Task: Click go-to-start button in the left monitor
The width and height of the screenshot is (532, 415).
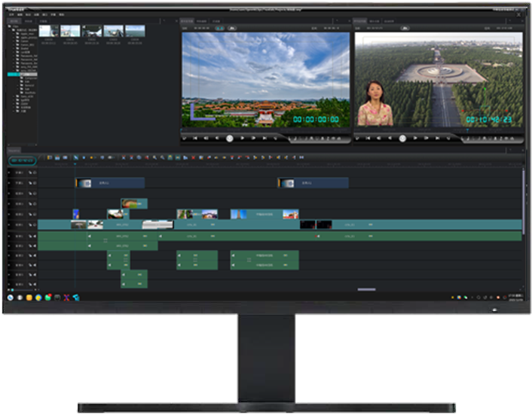Action: tap(195, 139)
